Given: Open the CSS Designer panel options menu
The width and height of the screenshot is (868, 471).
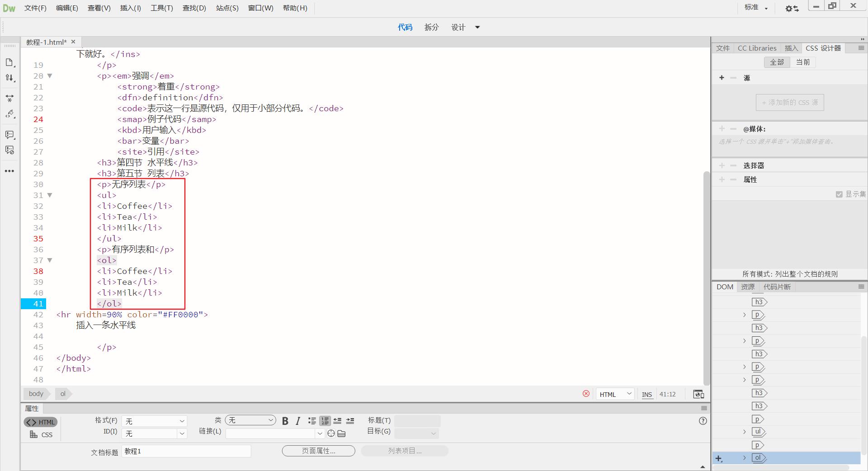Looking at the screenshot, I should [861, 48].
